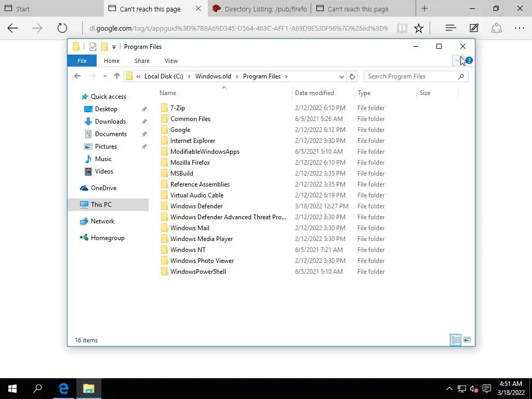This screenshot has height=399, width=532.
Task: Select Network in navigation pane
Action: pos(102,221)
